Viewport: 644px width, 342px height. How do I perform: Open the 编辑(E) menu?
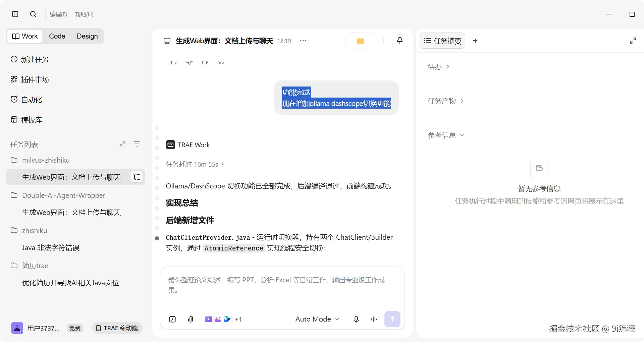(58, 14)
